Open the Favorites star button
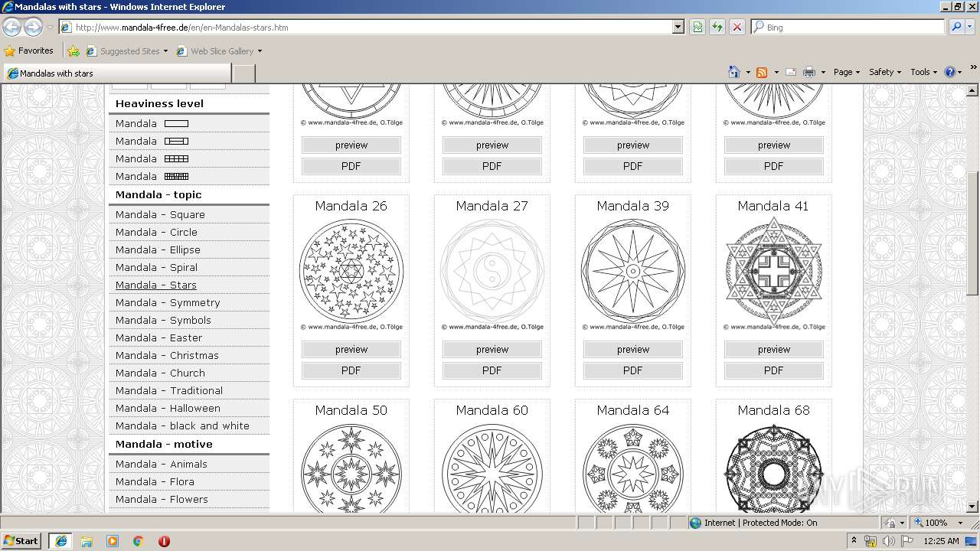Image resolution: width=980 pixels, height=551 pixels. [28, 51]
